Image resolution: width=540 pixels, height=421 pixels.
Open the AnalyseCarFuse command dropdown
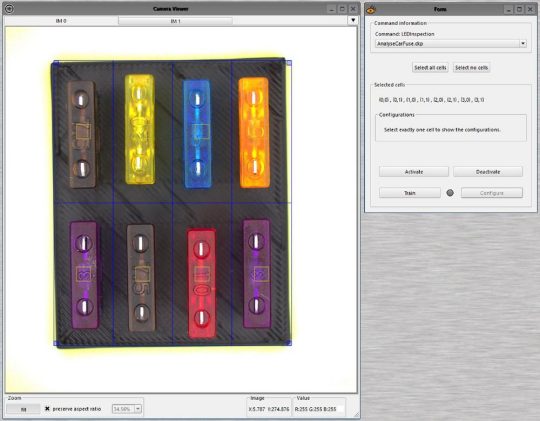[523, 44]
